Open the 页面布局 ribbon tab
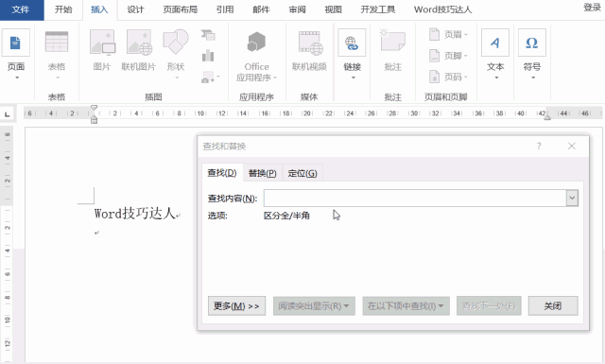Viewport: 605px width, 364px height. 181,9
